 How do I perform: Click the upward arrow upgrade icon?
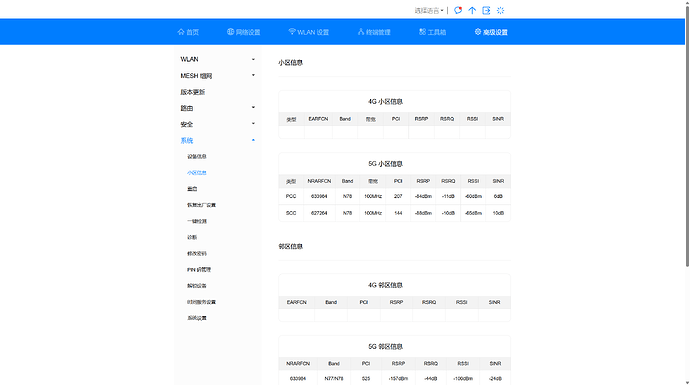(x=472, y=10)
